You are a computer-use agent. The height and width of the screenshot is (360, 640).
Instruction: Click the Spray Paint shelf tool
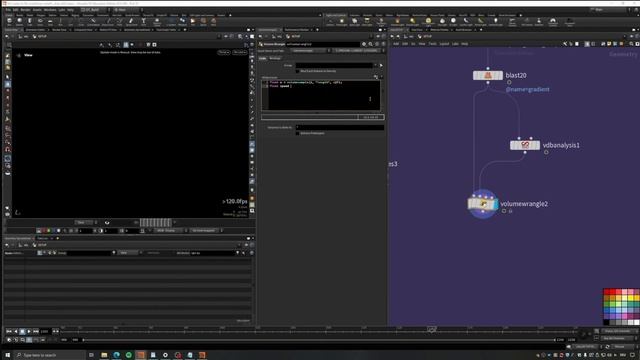pos(131,22)
